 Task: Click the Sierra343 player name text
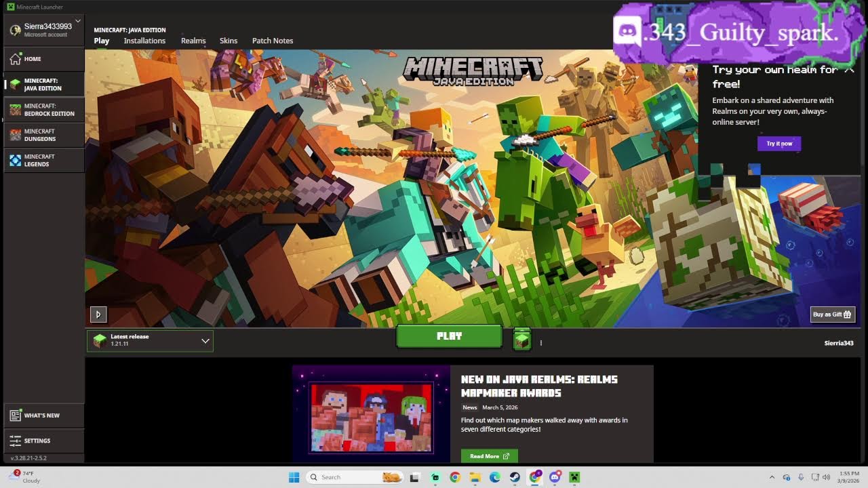coord(839,343)
